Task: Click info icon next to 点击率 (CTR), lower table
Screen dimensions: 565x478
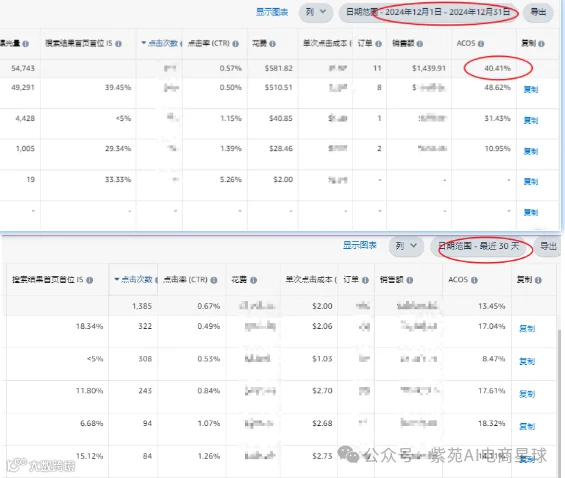Action: click(214, 280)
